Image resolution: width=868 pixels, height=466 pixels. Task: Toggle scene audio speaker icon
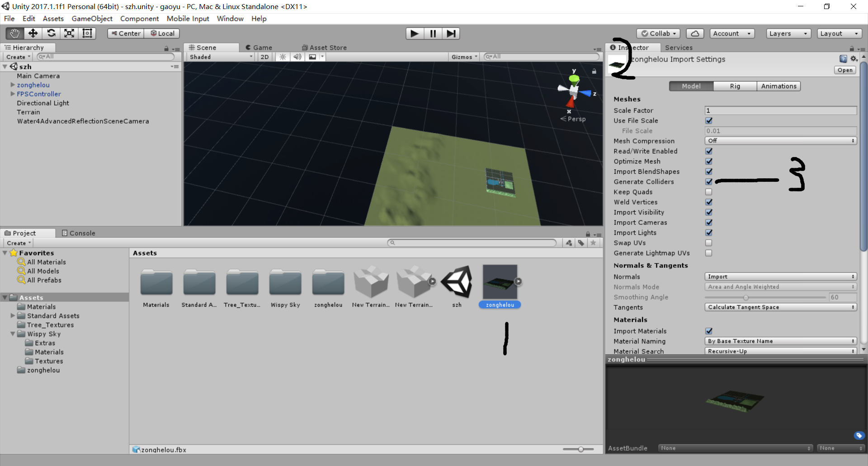tap(297, 57)
